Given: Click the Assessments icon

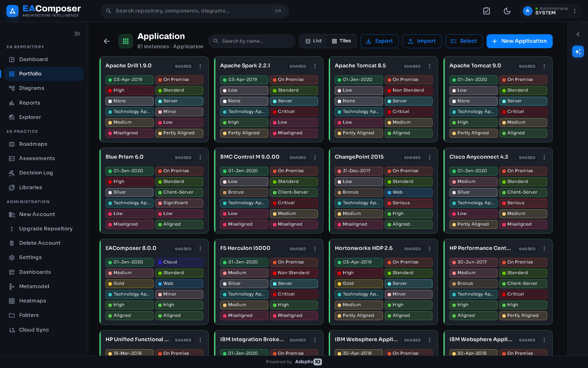Looking at the screenshot, I should click(12, 158).
